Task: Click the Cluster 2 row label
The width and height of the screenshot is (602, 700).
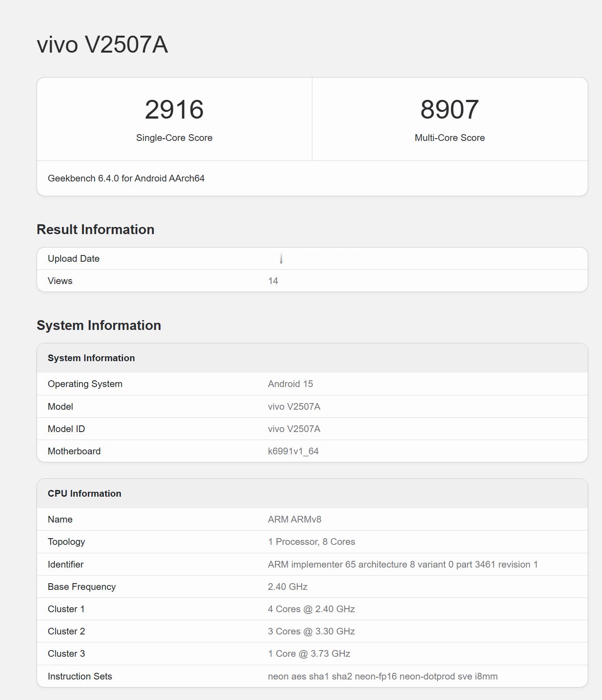Action: (x=66, y=631)
